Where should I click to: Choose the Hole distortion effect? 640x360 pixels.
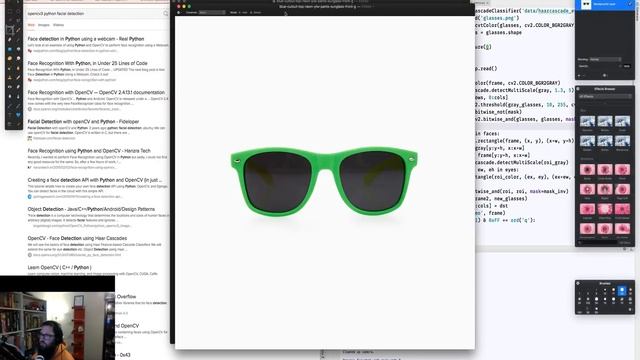(x=587, y=189)
